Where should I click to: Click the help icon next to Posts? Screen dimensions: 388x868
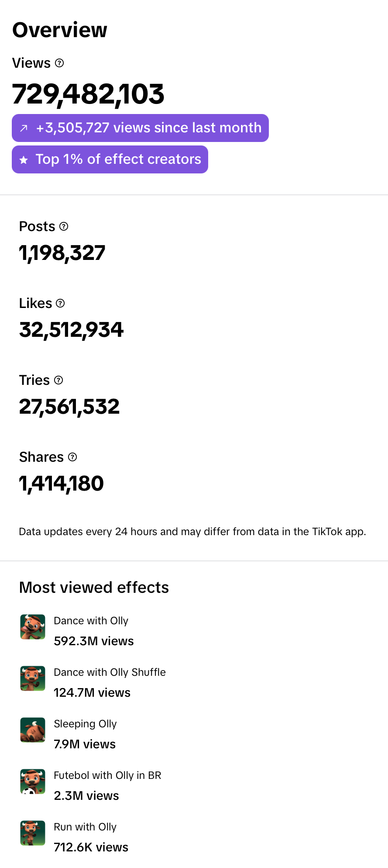(x=64, y=226)
